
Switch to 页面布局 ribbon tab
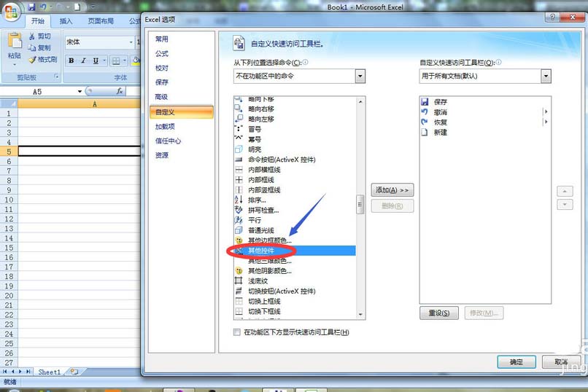101,21
